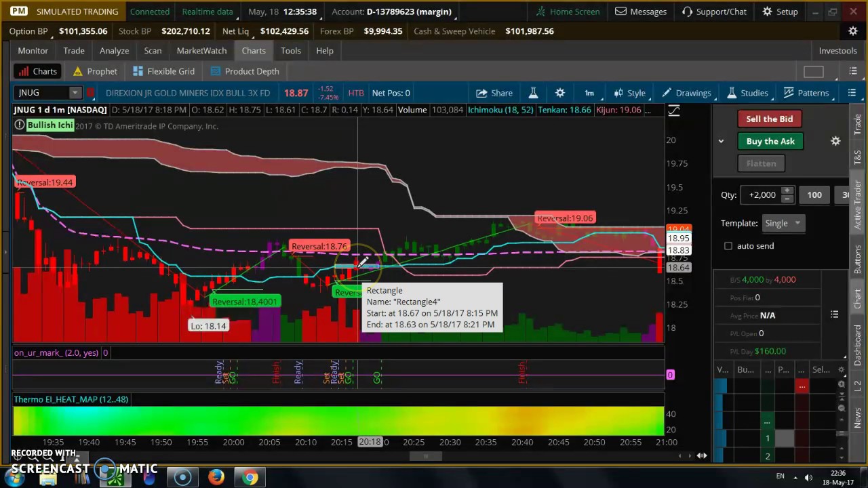This screenshot has width=868, height=488.
Task: Open the Share chart option
Action: click(x=494, y=93)
